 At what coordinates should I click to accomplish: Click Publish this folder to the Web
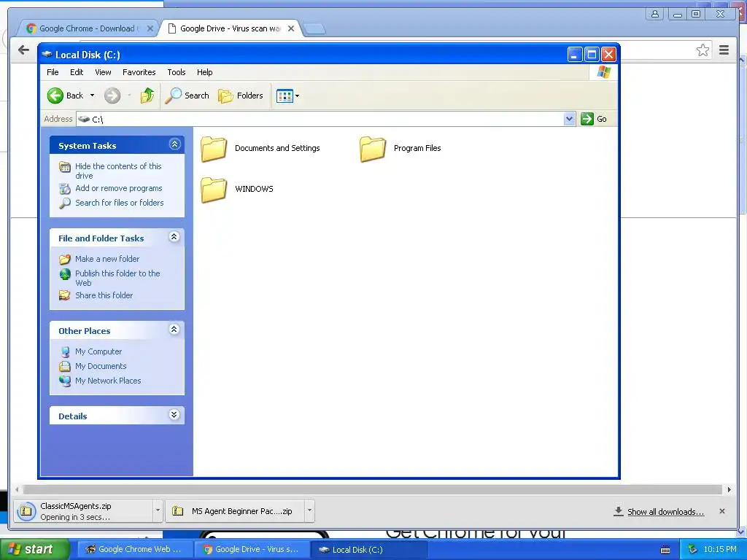pyautogui.click(x=117, y=278)
